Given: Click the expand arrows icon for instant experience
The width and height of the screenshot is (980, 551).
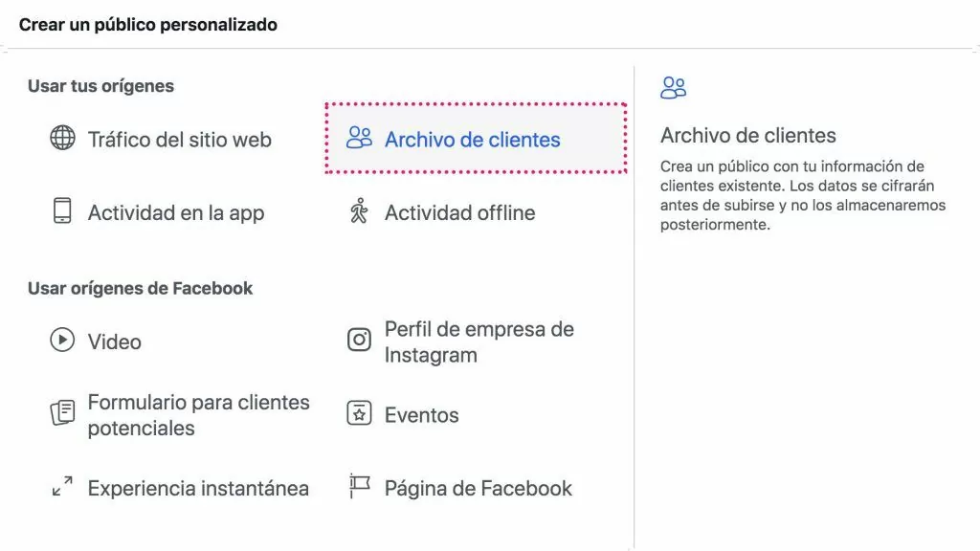Looking at the screenshot, I should (x=62, y=487).
